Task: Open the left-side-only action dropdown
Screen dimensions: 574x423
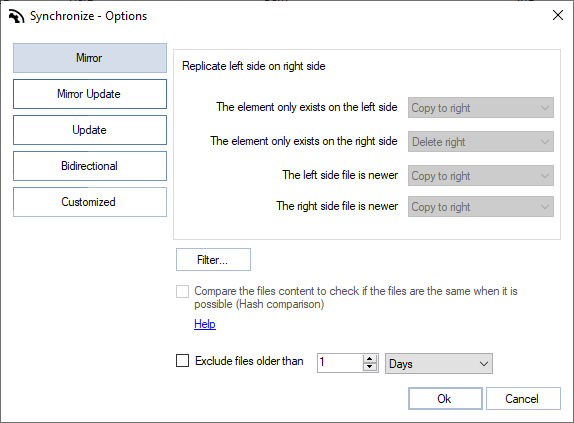Action: tap(481, 108)
